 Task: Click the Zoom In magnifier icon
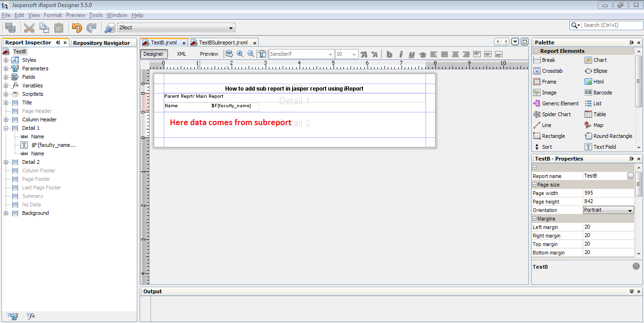pos(240,53)
